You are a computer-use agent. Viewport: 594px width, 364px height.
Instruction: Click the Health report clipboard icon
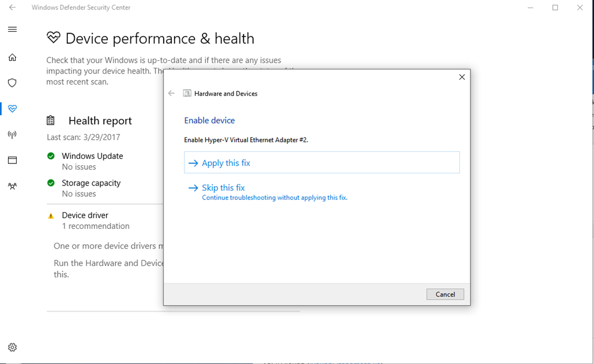pyautogui.click(x=51, y=121)
